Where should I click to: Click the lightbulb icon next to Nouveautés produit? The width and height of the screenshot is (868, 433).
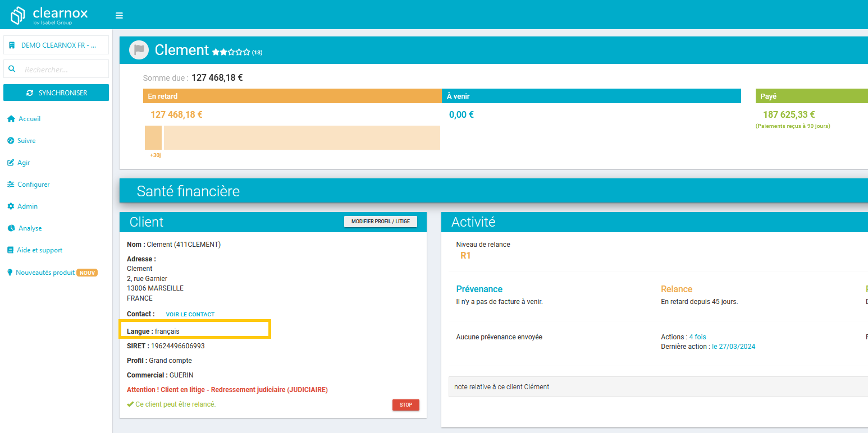tap(10, 272)
